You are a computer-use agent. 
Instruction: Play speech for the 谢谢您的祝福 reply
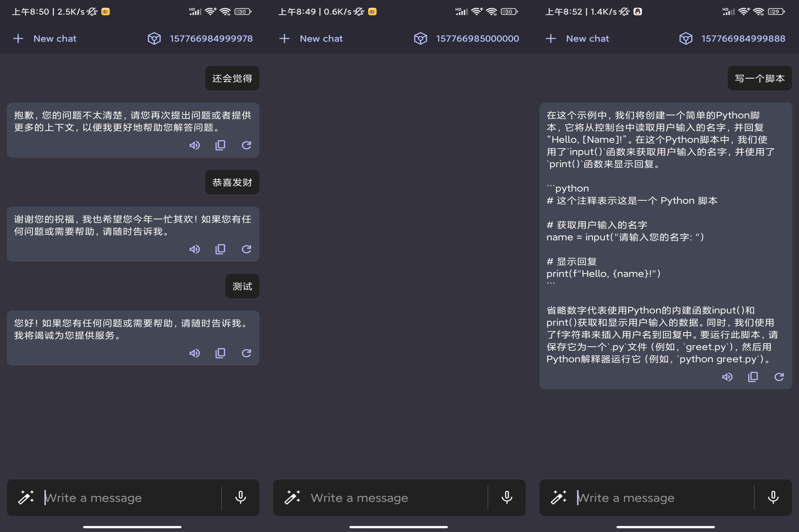pos(195,249)
